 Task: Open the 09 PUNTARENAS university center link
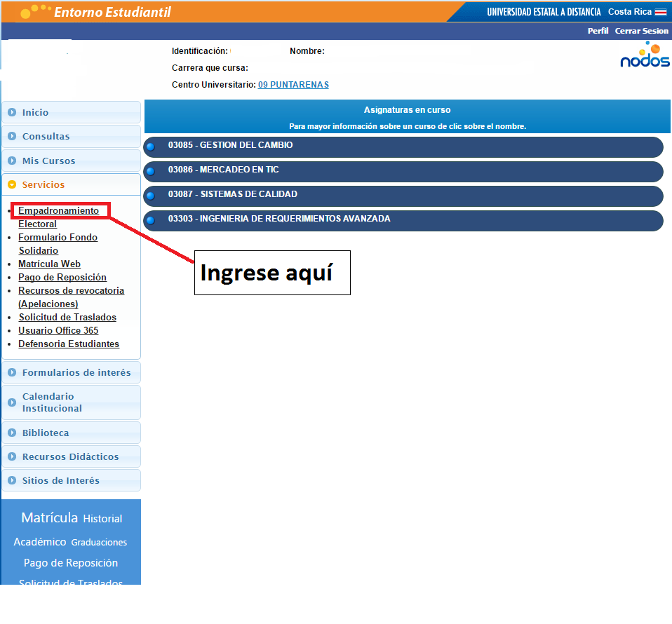point(293,85)
